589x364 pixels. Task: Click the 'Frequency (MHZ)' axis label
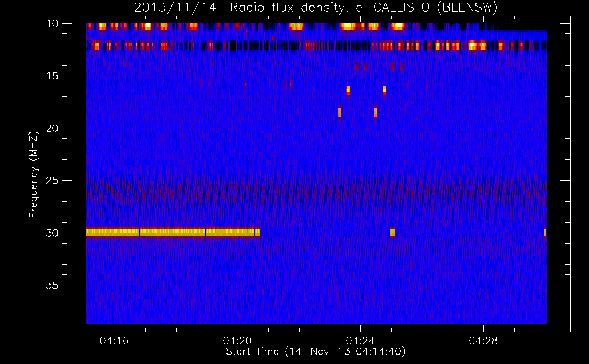[33, 175]
